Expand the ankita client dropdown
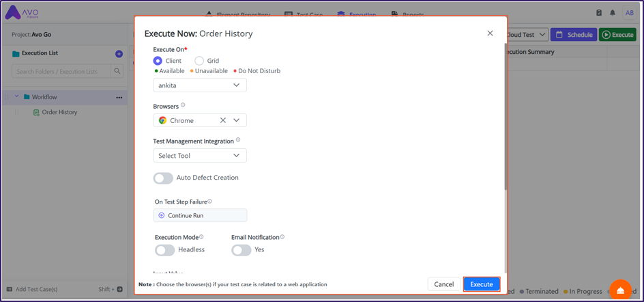 (236, 85)
